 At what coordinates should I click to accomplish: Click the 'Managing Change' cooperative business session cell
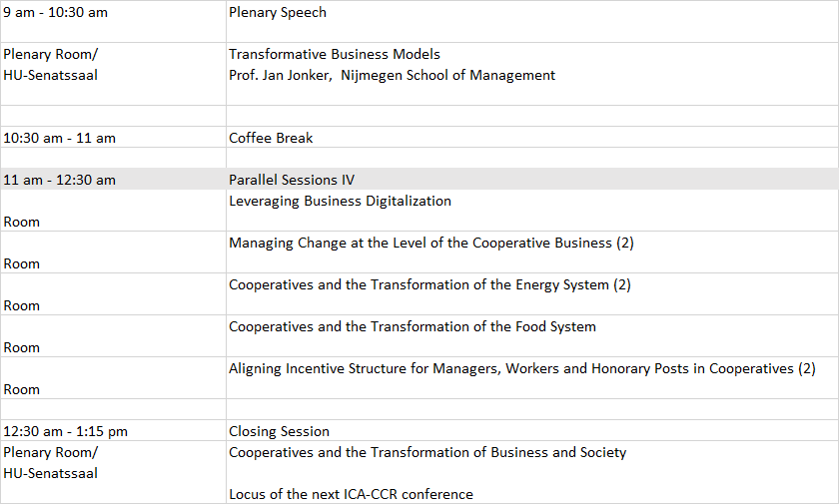[x=431, y=244]
